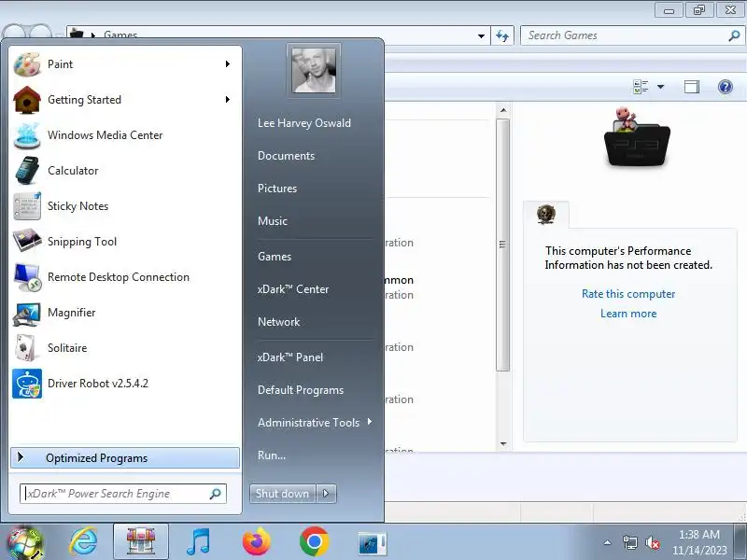Open Windows Media Center icon
This screenshot has width=747, height=560.
point(27,135)
